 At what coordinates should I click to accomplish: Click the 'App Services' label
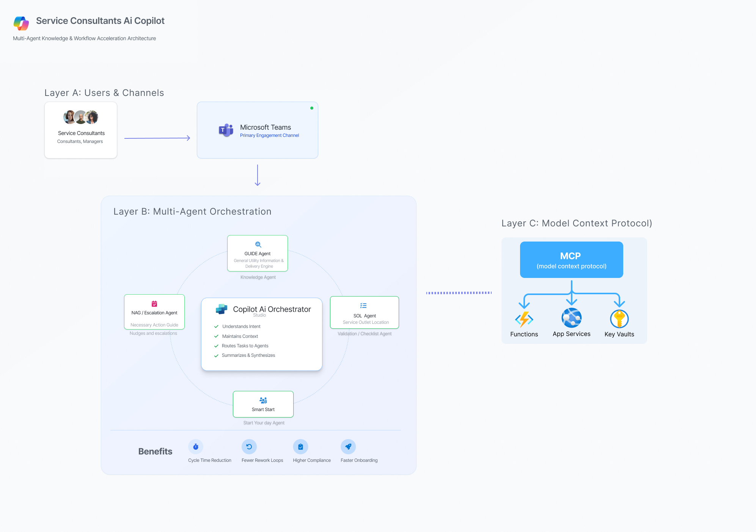click(x=572, y=334)
